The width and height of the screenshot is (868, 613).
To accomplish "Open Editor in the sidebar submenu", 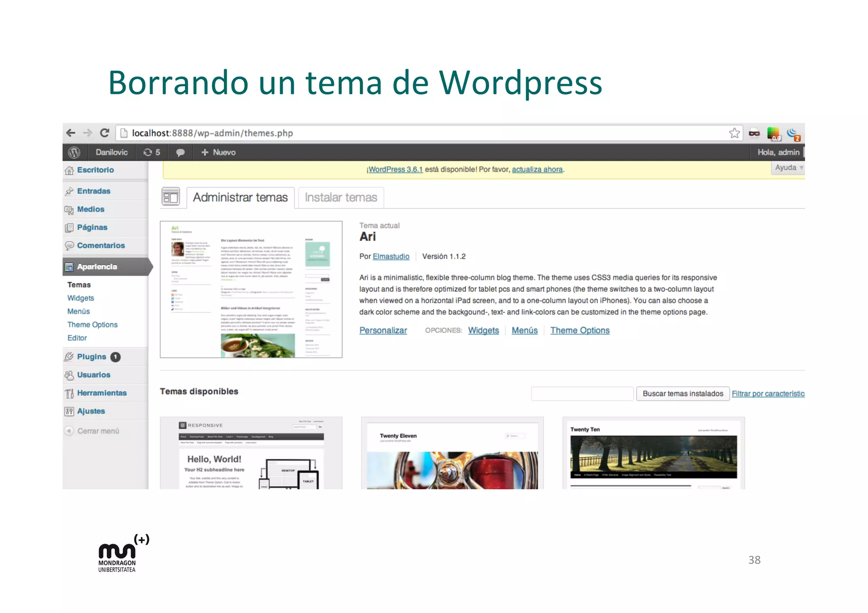I will (77, 338).
